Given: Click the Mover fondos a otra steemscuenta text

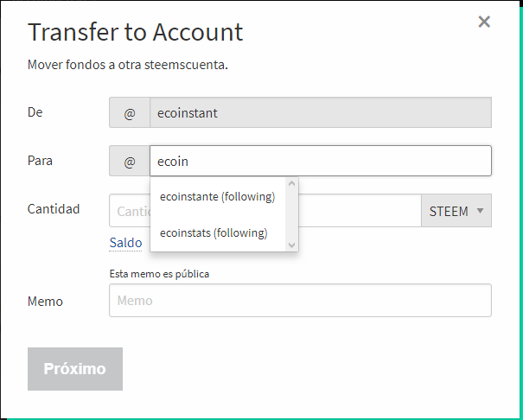Looking at the screenshot, I should coord(127,65).
